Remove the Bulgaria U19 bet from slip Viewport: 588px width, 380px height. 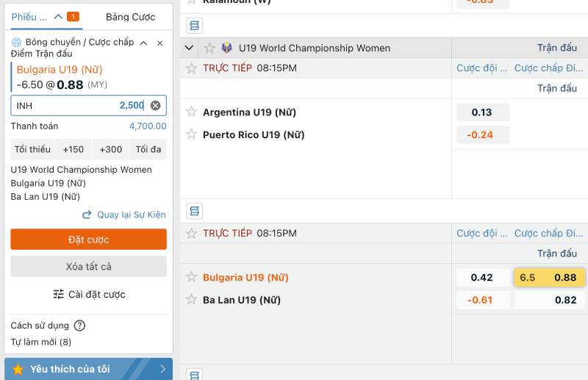[159, 43]
